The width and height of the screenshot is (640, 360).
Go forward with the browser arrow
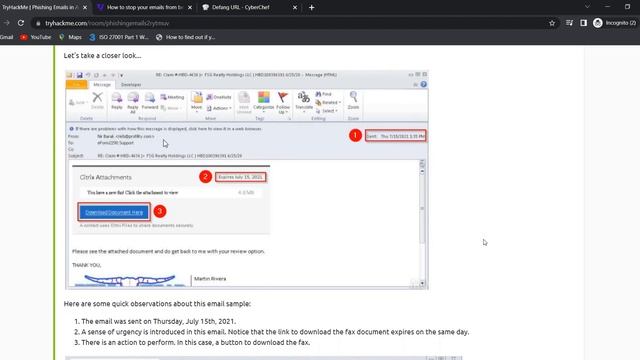click(7, 23)
